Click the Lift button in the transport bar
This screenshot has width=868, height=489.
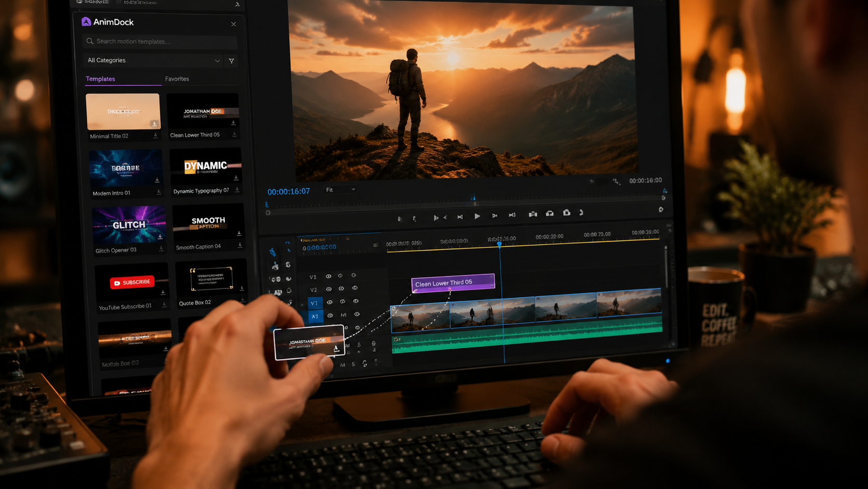[x=533, y=214]
